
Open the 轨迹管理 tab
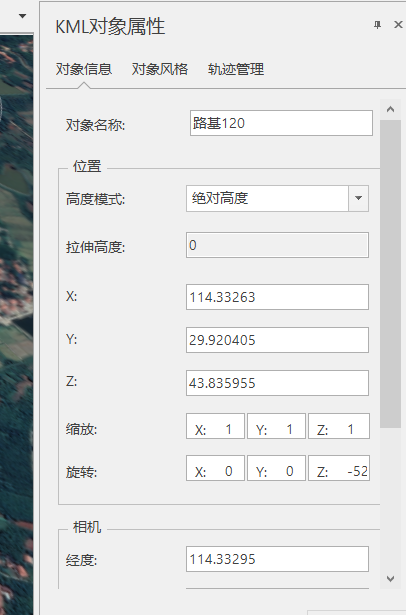click(x=236, y=69)
